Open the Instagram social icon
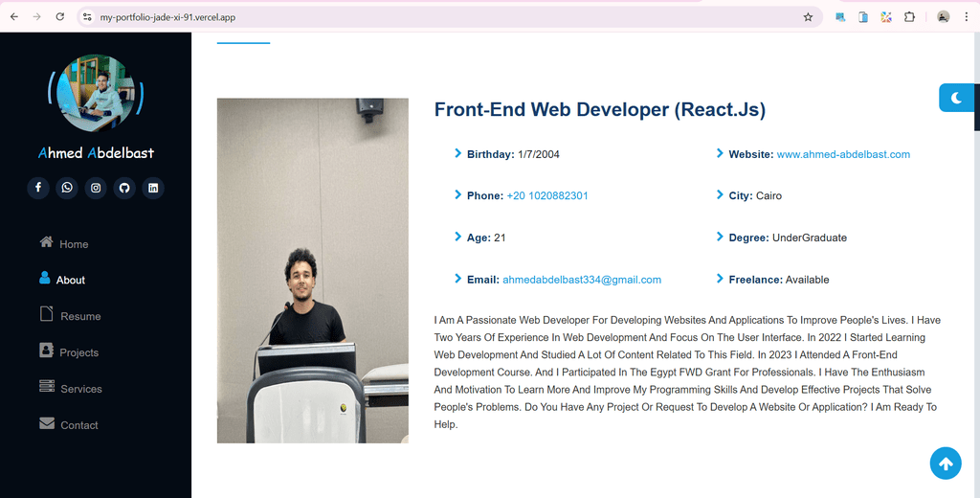Viewport: 980px width, 498px height. point(96,188)
